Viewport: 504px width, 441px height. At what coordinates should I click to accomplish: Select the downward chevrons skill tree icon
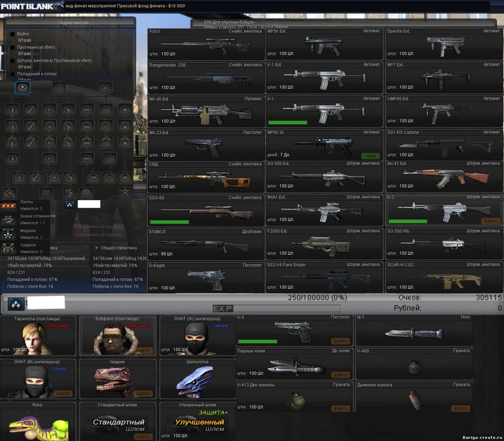pyautogui.click(x=59, y=88)
